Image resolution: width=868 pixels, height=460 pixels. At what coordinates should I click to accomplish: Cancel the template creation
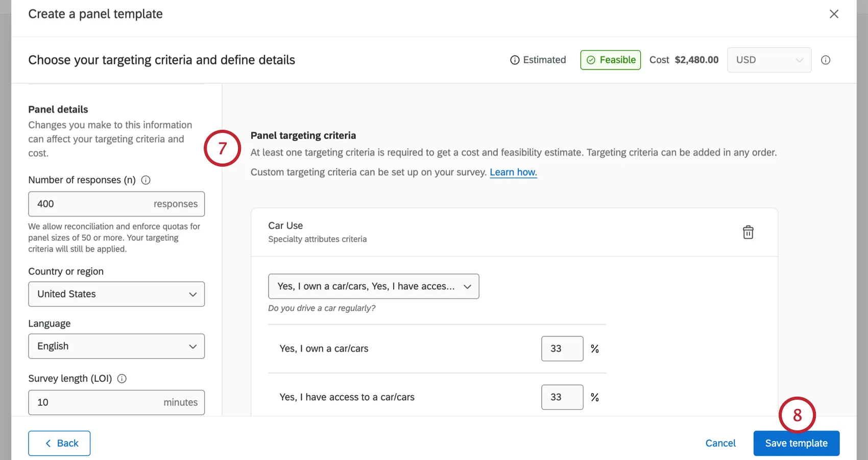tap(720, 443)
